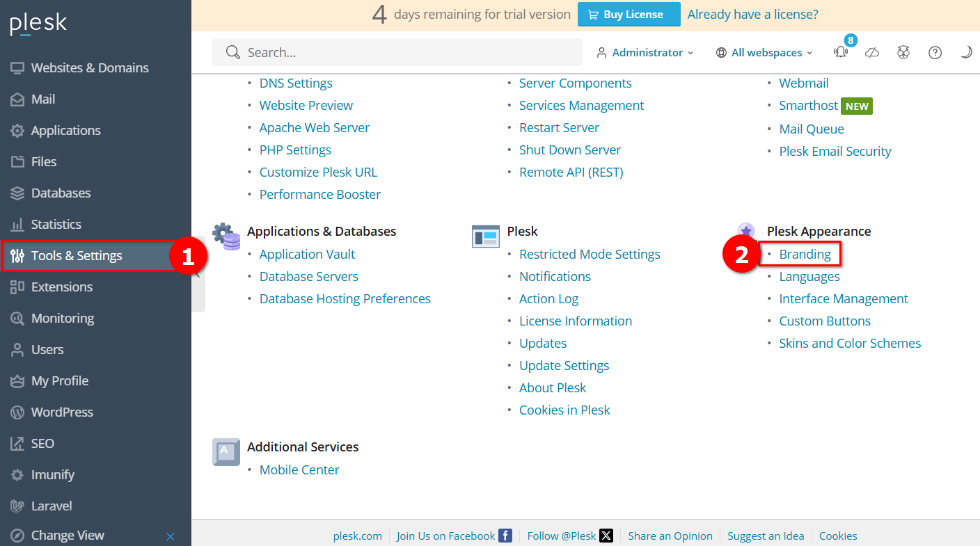Click the Buy License button

tap(629, 15)
